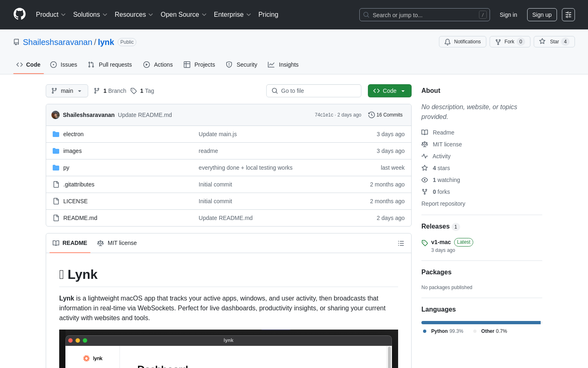Open the main branch selector dropdown
588x368 pixels.
click(67, 91)
